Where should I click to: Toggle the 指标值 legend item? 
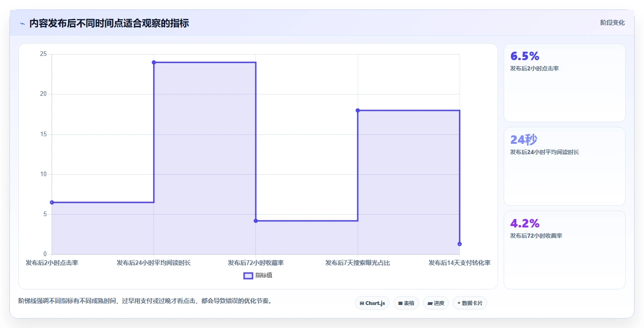tap(258, 275)
